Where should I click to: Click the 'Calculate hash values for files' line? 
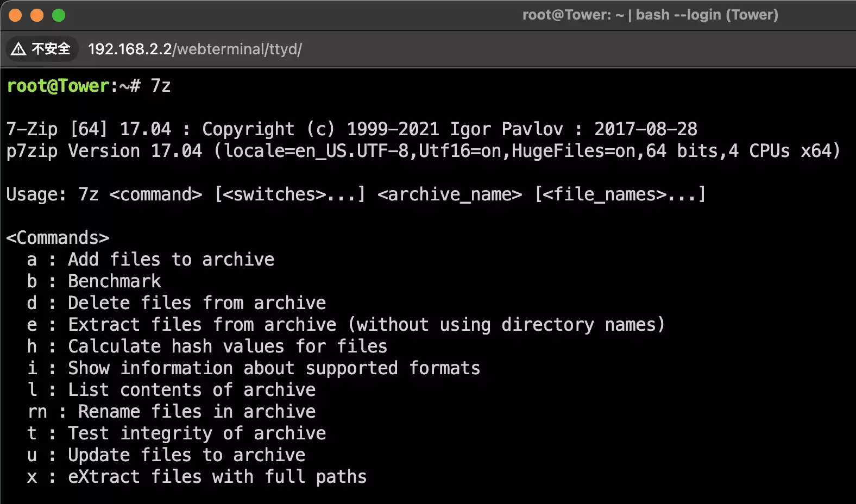click(x=227, y=346)
